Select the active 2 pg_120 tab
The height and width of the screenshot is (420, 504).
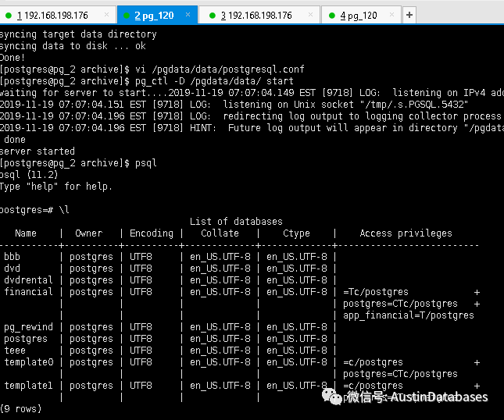tap(158, 16)
